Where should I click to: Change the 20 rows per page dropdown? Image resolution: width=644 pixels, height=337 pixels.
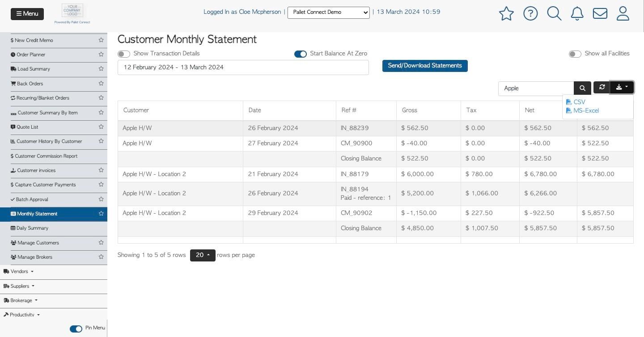[203, 255]
